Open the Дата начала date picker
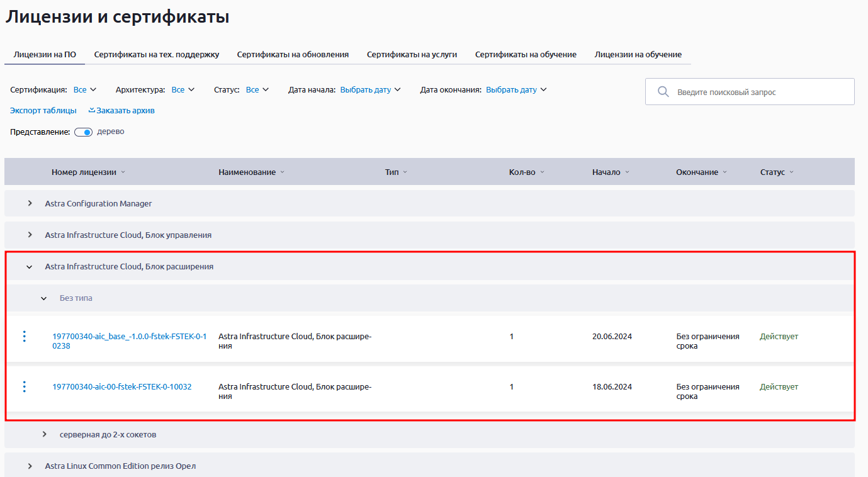 [370, 90]
